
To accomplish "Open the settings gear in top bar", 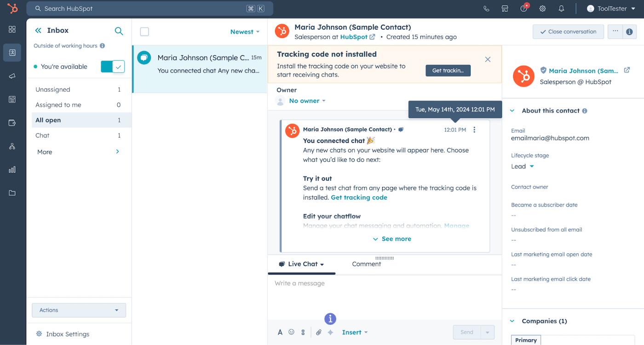I will click(542, 9).
